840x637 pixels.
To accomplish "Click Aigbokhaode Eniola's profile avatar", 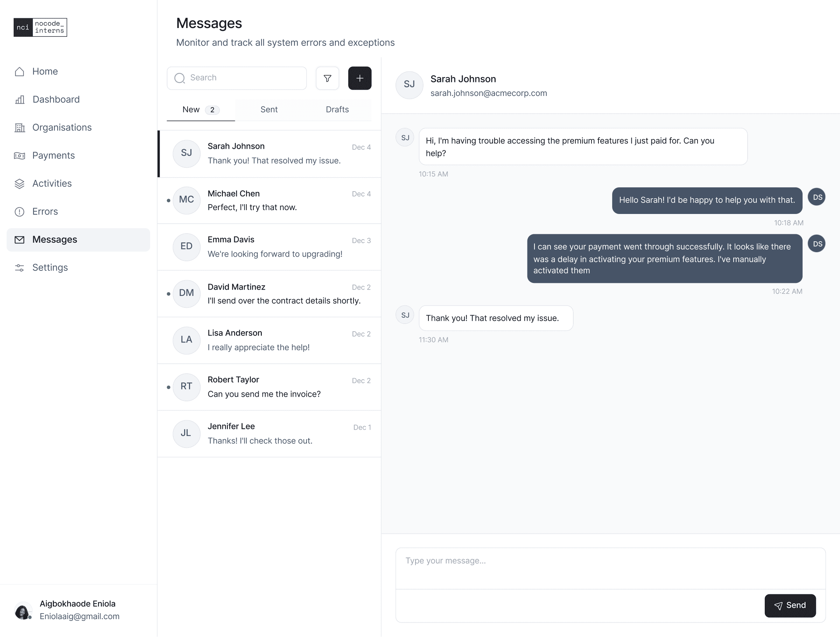I will click(x=23, y=610).
